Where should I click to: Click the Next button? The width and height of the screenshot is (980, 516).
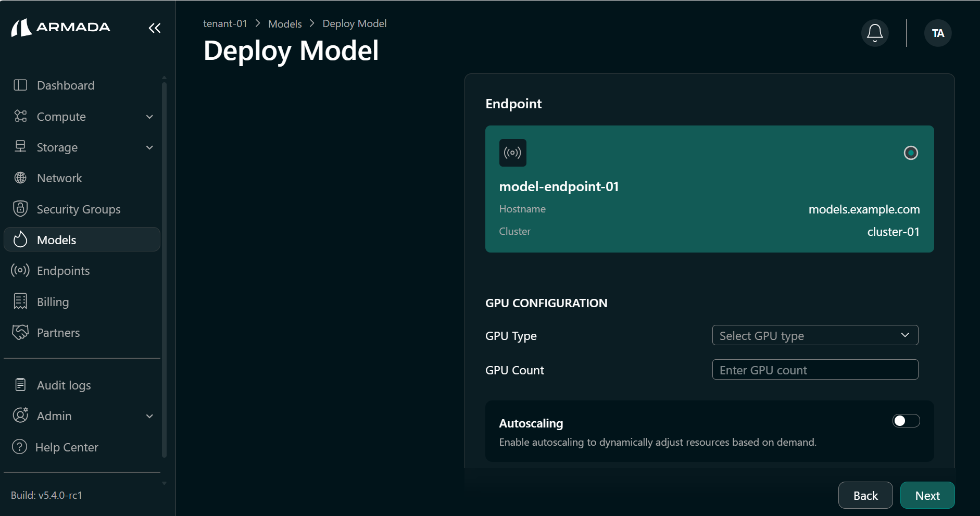point(927,495)
